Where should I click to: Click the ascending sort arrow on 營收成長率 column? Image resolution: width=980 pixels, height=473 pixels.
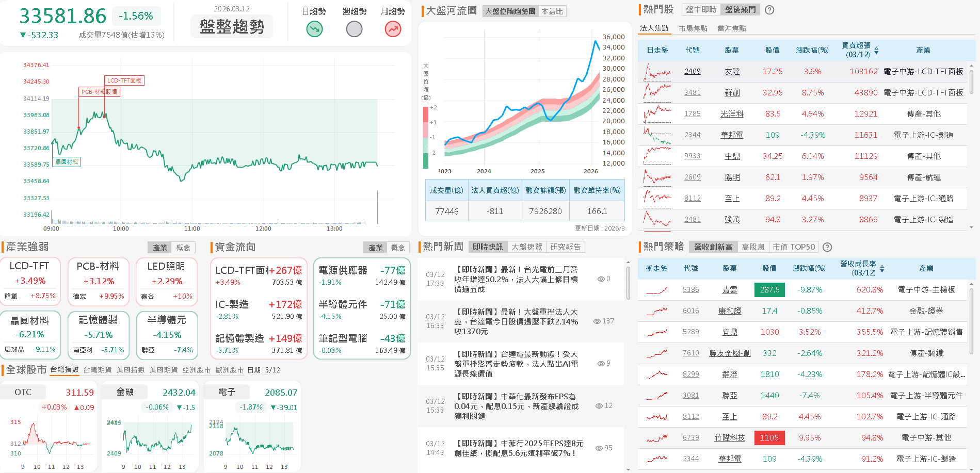882,265
